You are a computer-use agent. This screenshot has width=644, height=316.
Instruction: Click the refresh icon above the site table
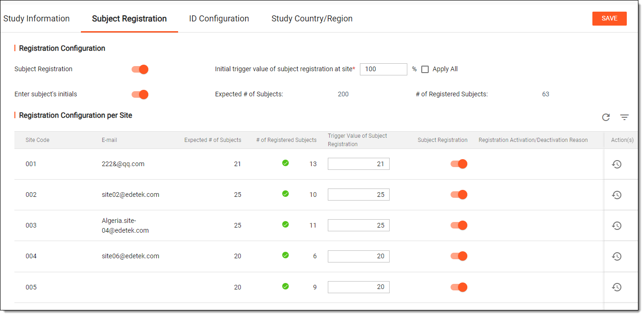click(605, 117)
